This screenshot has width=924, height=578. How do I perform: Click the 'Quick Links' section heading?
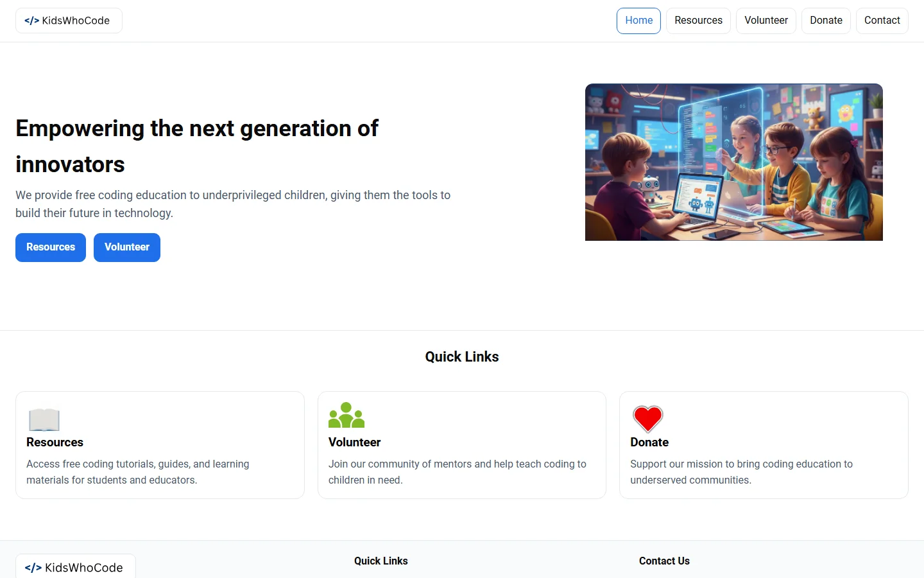(x=462, y=356)
